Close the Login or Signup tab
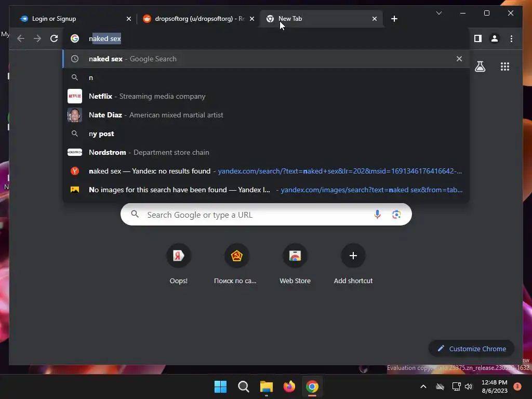Image resolution: width=532 pixels, height=399 pixels. (x=129, y=19)
